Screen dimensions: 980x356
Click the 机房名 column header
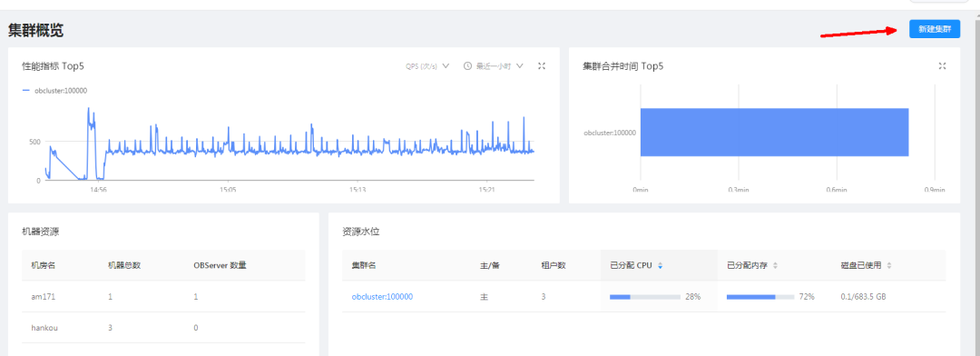tap(44, 265)
